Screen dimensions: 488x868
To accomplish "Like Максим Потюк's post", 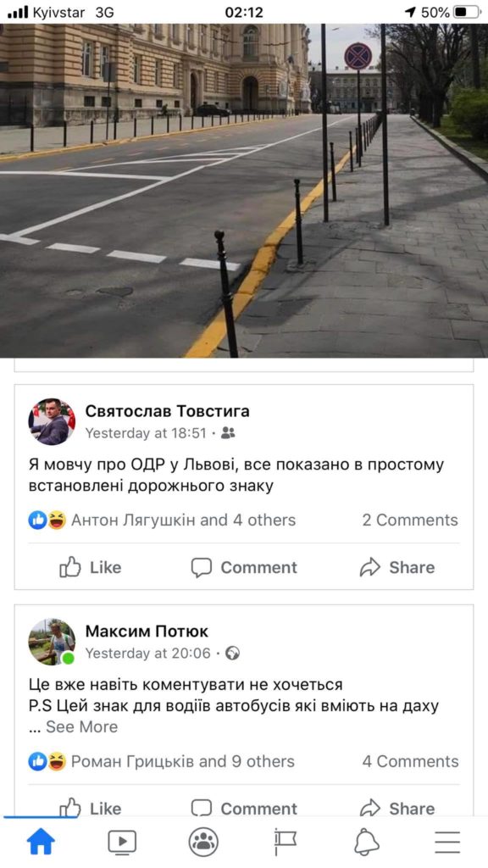I will [90, 808].
